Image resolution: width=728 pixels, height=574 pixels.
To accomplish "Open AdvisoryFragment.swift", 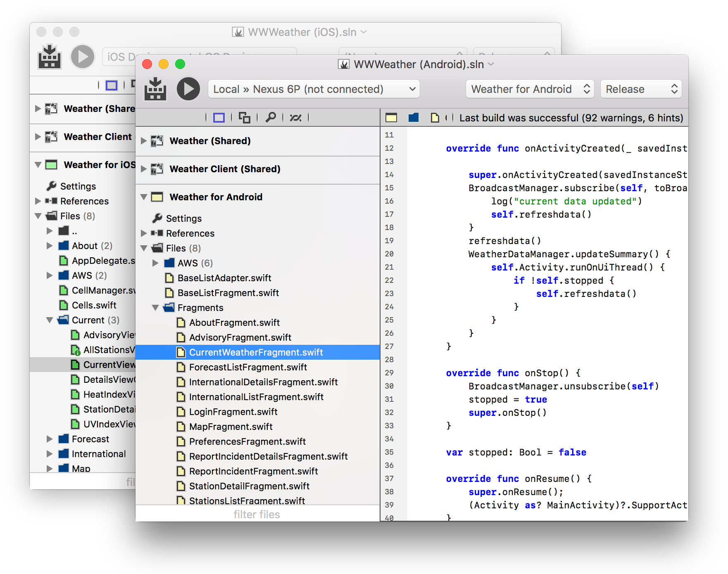I will tap(240, 337).
